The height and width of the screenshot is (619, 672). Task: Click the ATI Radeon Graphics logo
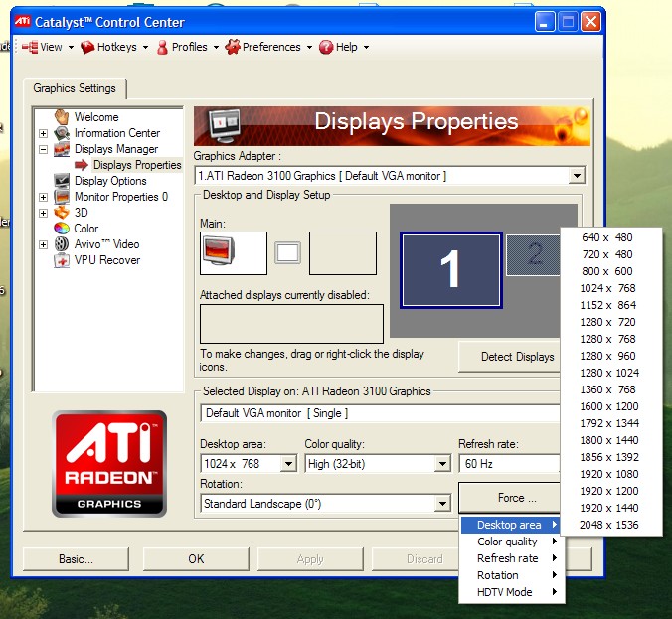click(109, 463)
